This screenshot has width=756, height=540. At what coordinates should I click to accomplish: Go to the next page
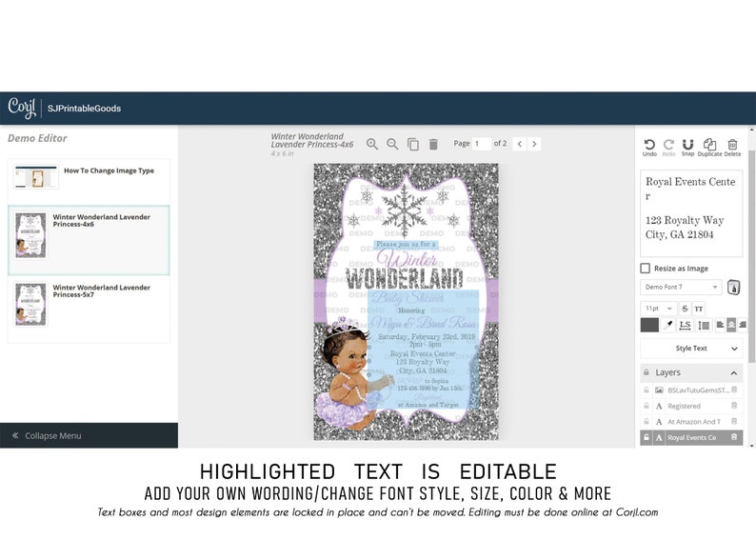(x=534, y=144)
